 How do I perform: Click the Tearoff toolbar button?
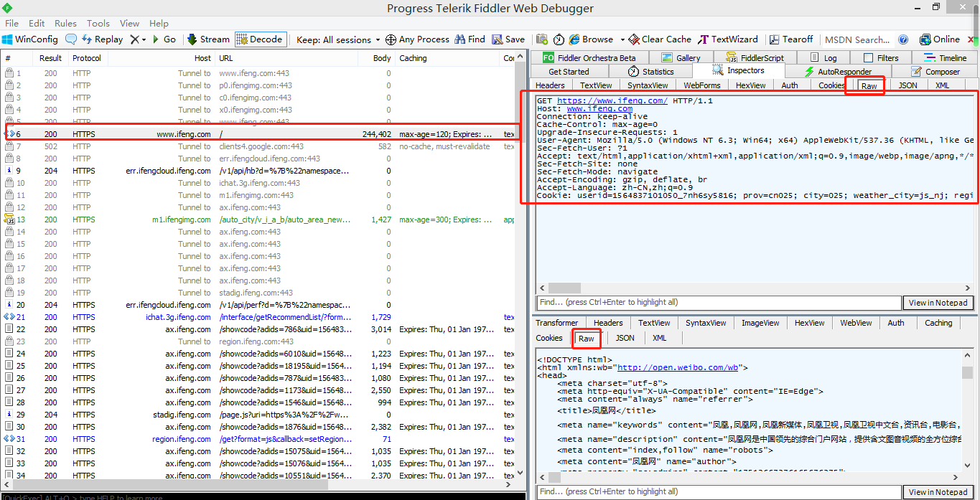point(791,39)
